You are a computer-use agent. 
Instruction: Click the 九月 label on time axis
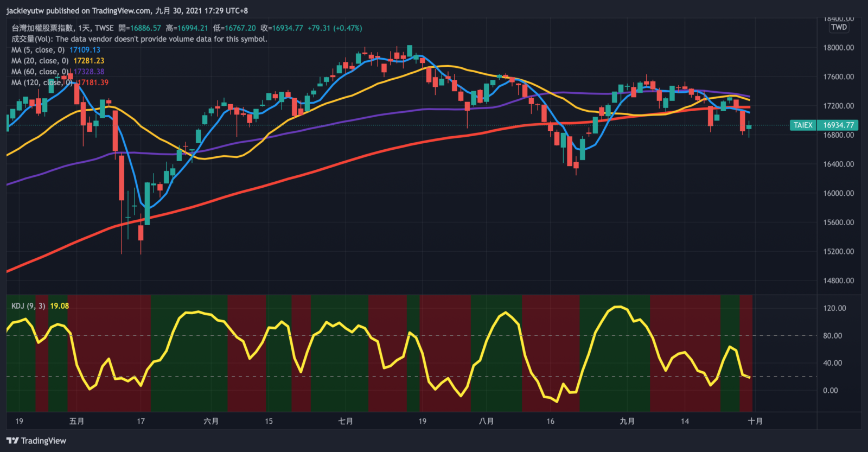tap(627, 421)
